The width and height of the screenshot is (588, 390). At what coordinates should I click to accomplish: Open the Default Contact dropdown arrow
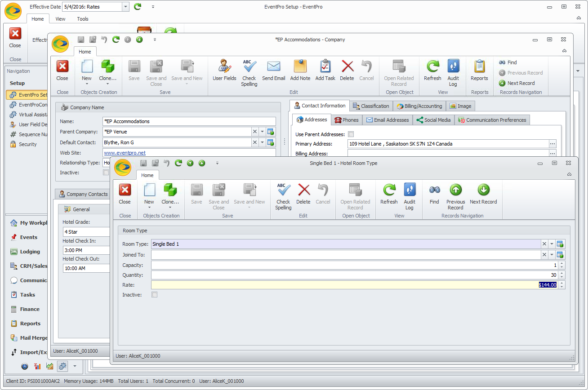click(263, 142)
